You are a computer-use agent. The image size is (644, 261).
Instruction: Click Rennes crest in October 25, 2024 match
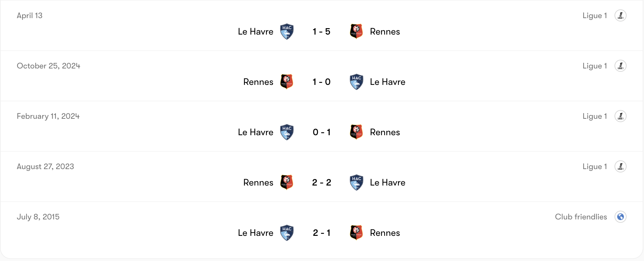287,82
